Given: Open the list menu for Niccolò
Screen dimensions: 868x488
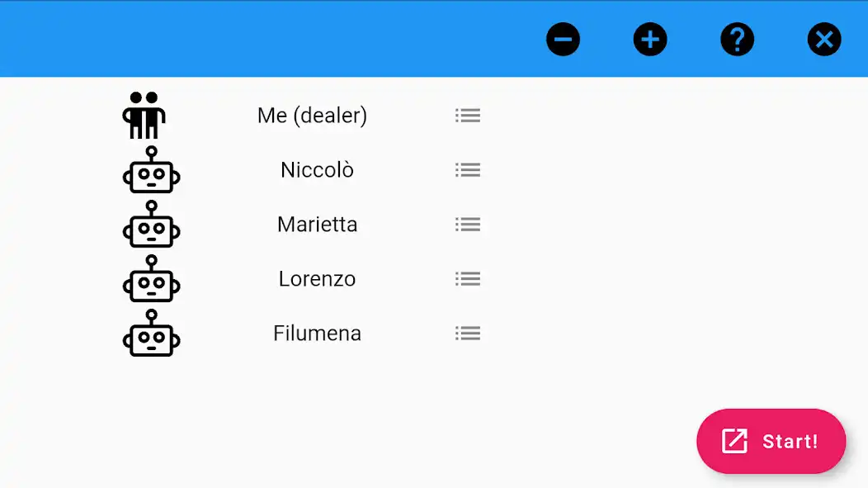Looking at the screenshot, I should pyautogui.click(x=468, y=170).
